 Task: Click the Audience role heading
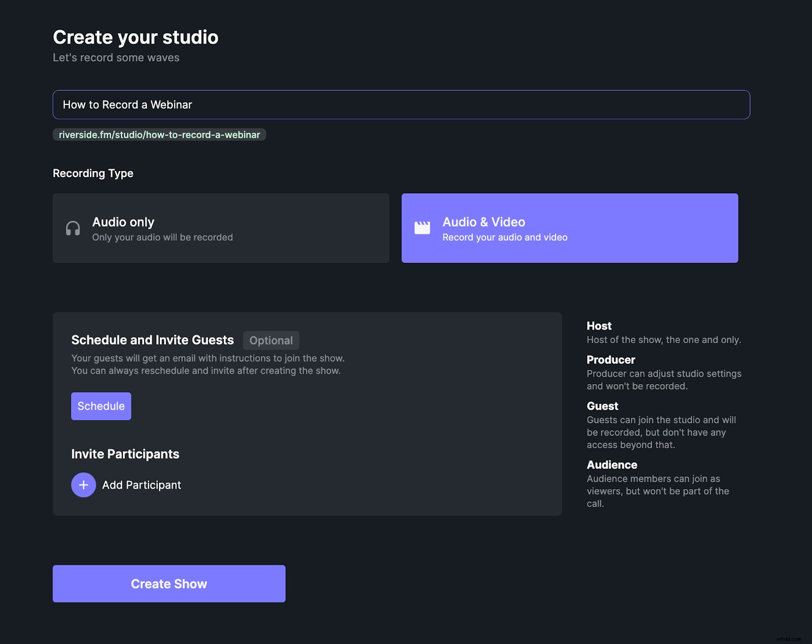pyautogui.click(x=612, y=464)
